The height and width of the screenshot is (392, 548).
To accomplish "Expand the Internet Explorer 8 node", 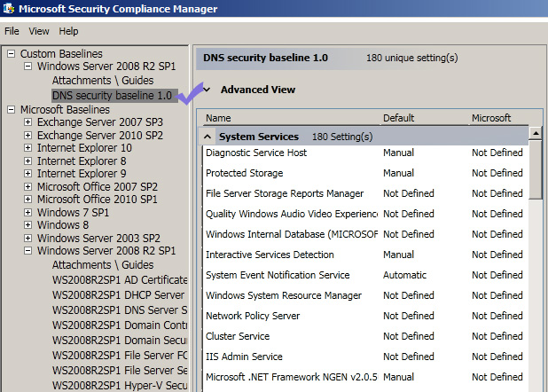I will click(28, 161).
